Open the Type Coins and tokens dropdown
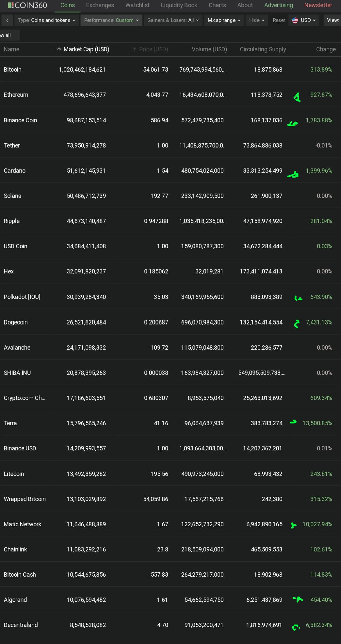Screen dimensions: 341x644 pyautogui.click(x=47, y=20)
